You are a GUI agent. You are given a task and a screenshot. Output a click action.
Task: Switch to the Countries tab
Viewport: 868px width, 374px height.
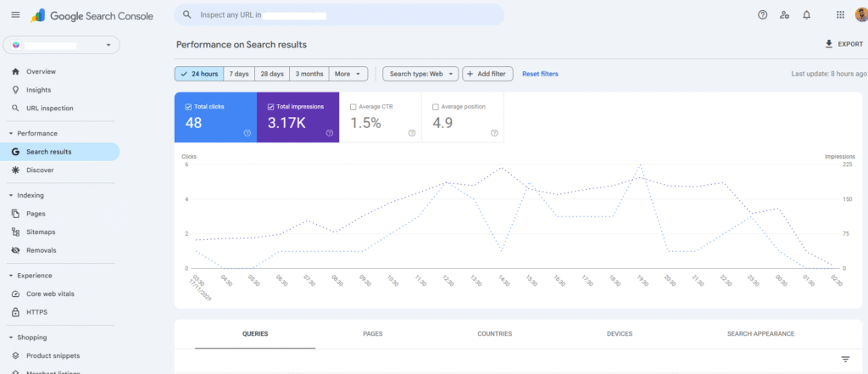pos(494,334)
